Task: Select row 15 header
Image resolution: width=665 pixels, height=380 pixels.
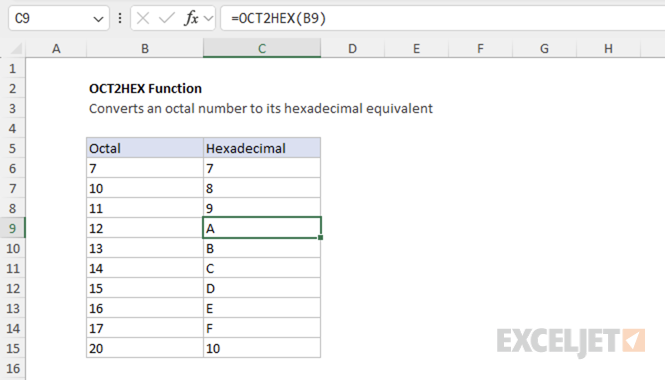Action: pos(13,348)
